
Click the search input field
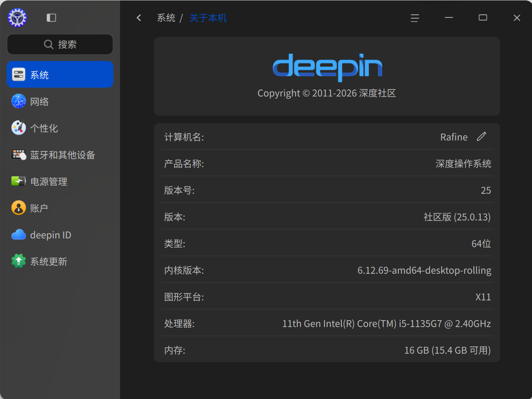(x=60, y=45)
